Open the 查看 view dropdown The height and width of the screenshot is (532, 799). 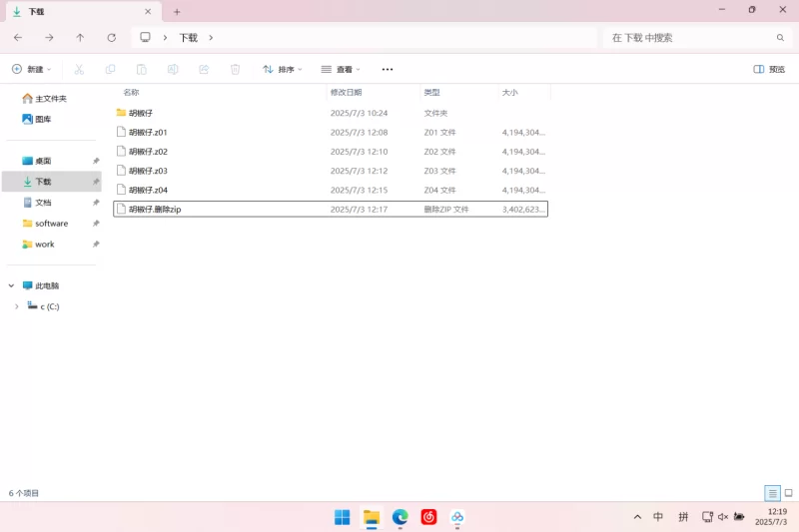pos(341,69)
